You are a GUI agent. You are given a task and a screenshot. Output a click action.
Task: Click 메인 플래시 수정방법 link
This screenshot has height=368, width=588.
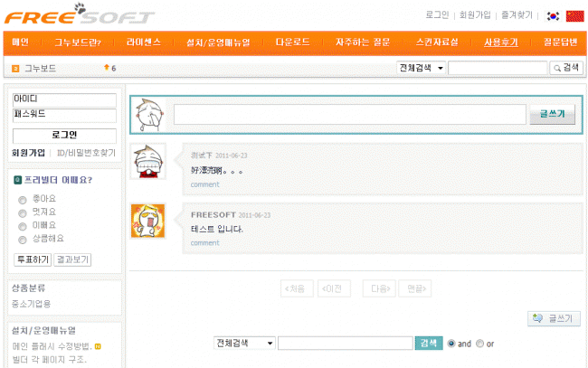click(x=52, y=346)
